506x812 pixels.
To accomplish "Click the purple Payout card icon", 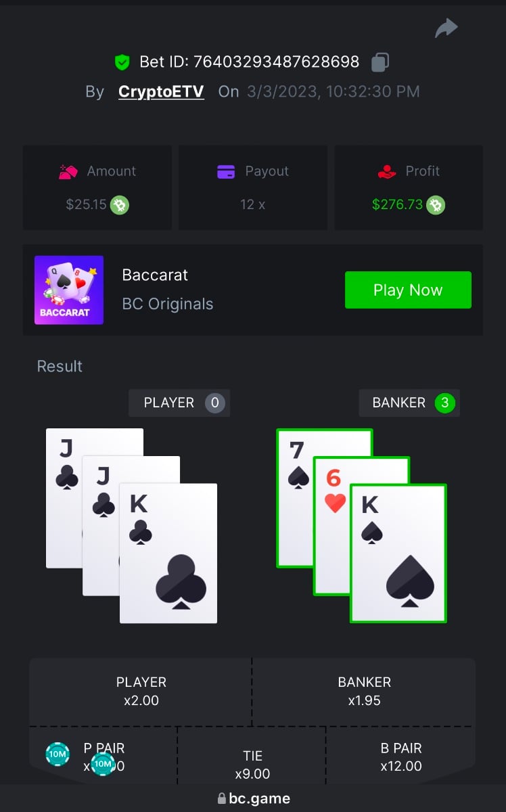I will 226,172.
